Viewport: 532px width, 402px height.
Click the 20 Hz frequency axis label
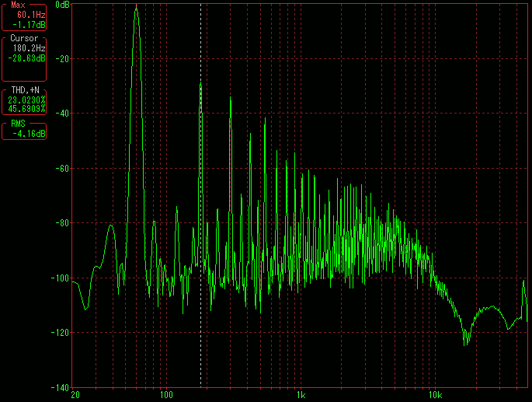[75, 395]
